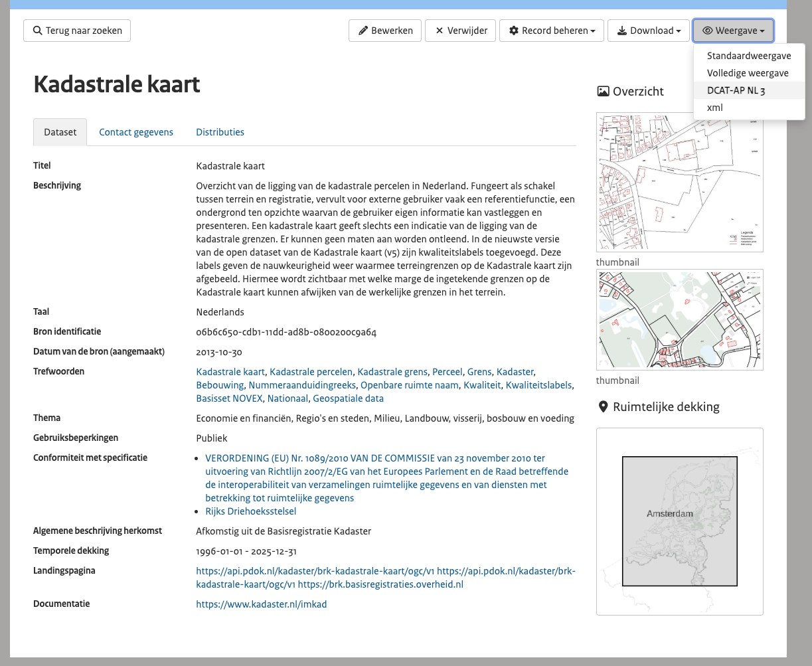812x666 pixels.
Task: Select the DCAT-AP NL 3 view
Action: pyautogui.click(x=736, y=90)
